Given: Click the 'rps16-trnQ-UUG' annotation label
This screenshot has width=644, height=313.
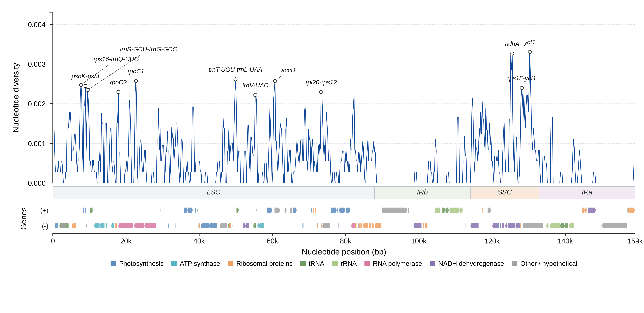Looking at the screenshot, I should click(116, 59).
